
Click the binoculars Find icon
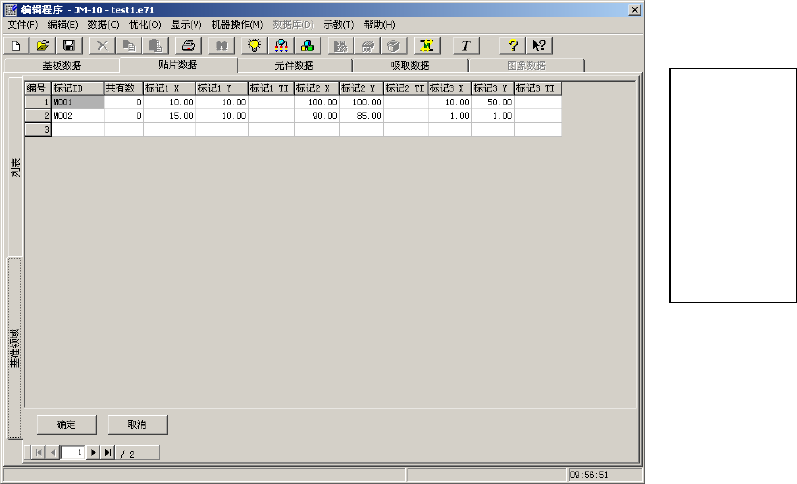[222, 46]
